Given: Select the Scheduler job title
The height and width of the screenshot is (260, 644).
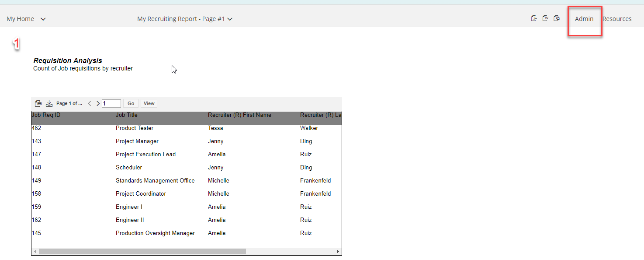Looking at the screenshot, I should (129, 168).
